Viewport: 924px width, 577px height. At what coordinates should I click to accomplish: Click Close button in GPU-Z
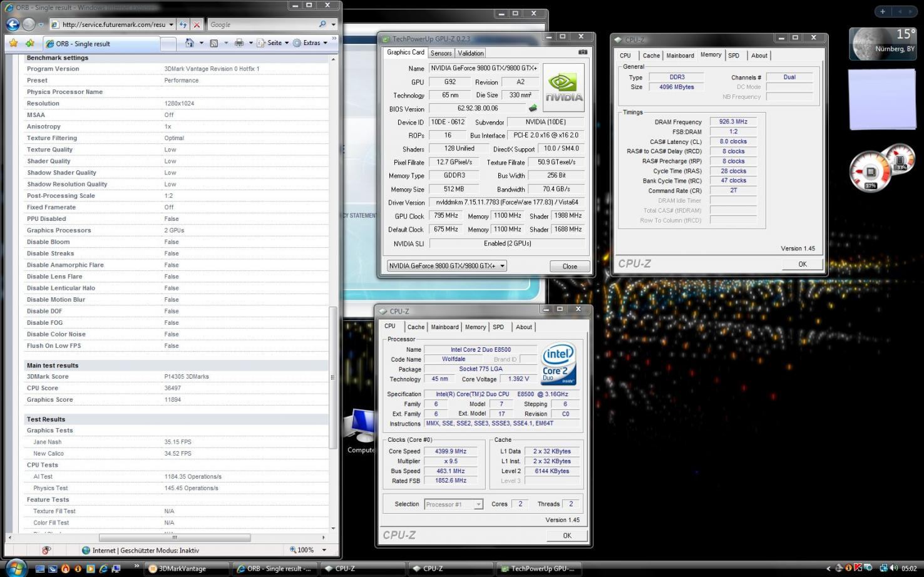pos(570,266)
